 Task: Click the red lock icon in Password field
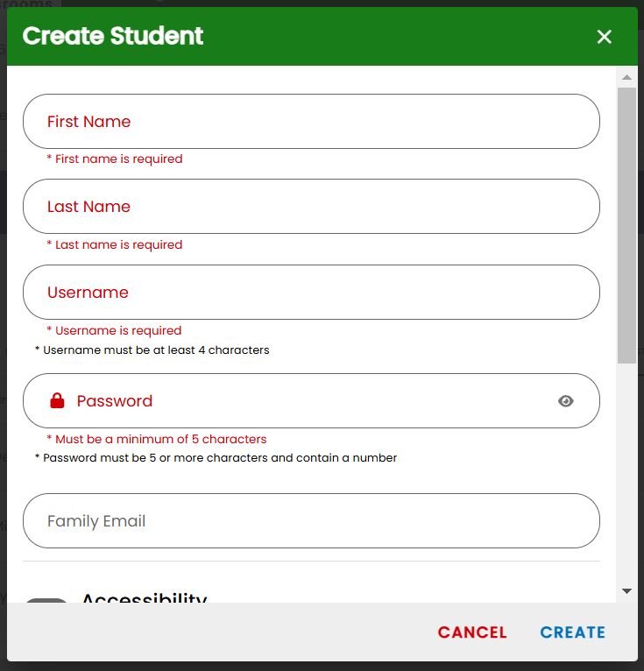pos(57,400)
